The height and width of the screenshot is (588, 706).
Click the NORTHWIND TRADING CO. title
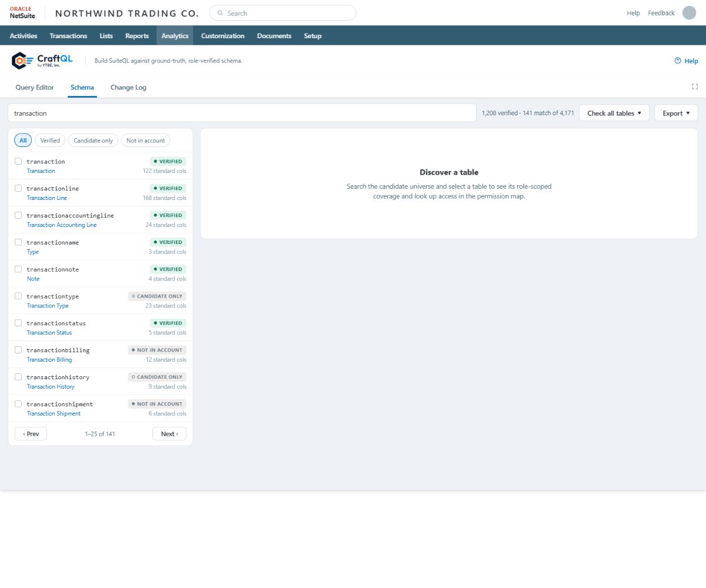pyautogui.click(x=127, y=13)
